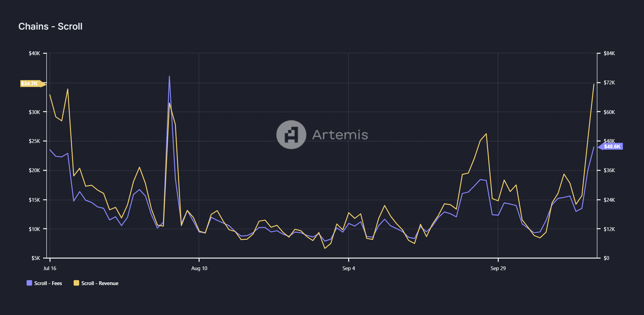
Task: Click the $72K right axis label
Action: (609, 83)
